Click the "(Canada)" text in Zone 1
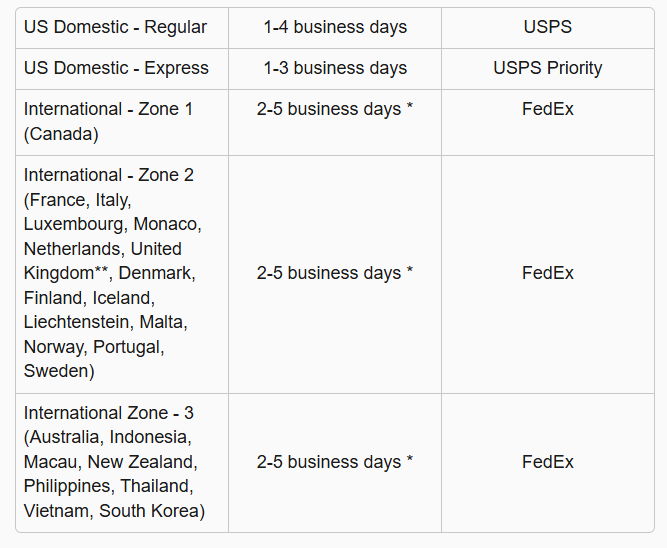The height and width of the screenshot is (548, 667). click(60, 134)
